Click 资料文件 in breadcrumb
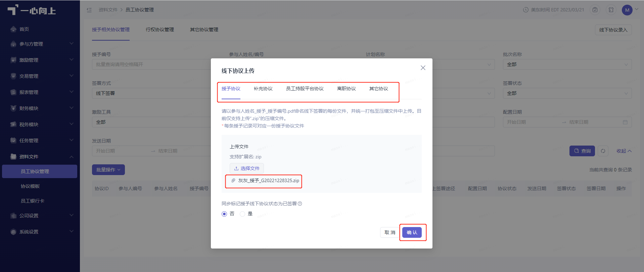 click(x=108, y=10)
